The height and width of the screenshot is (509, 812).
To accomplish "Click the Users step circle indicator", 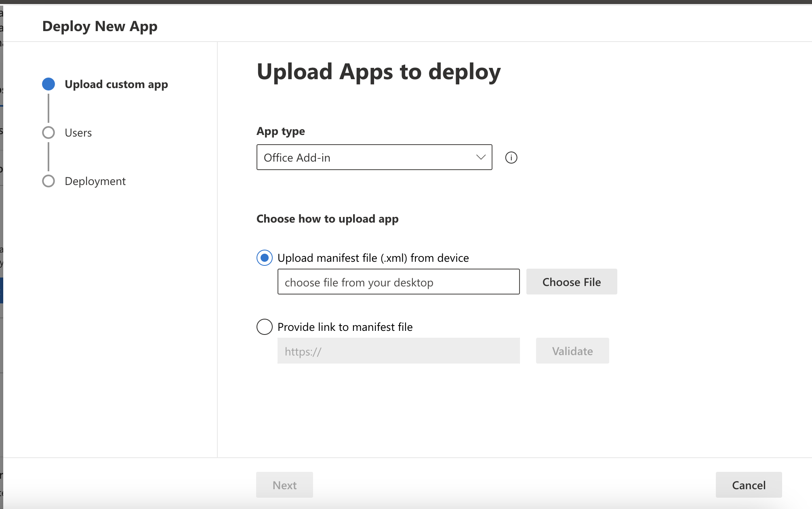I will [x=48, y=133].
